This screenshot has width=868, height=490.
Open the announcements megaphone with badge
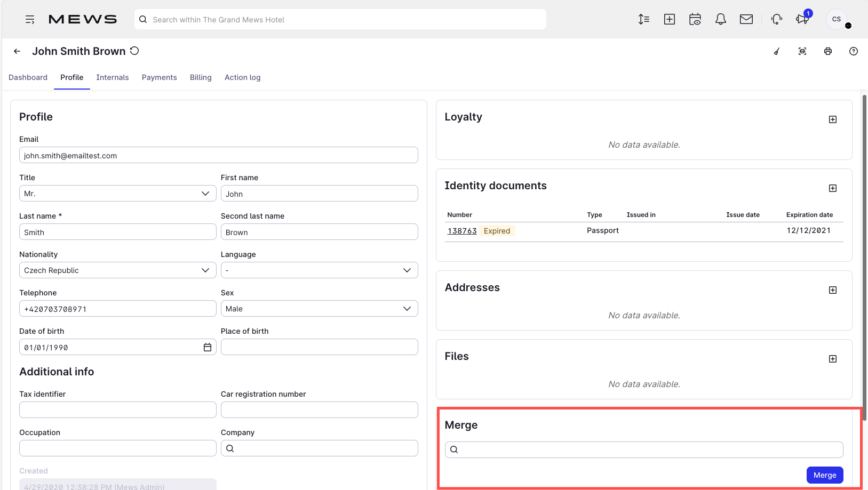[x=802, y=19]
